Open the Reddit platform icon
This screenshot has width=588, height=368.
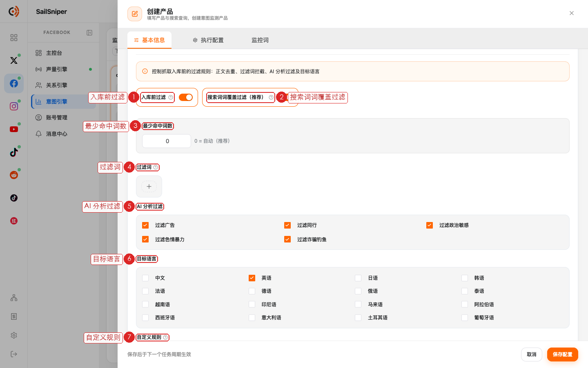[14, 175]
